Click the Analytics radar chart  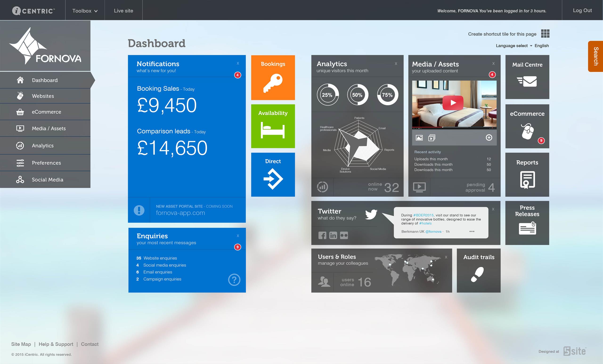pyautogui.click(x=358, y=145)
